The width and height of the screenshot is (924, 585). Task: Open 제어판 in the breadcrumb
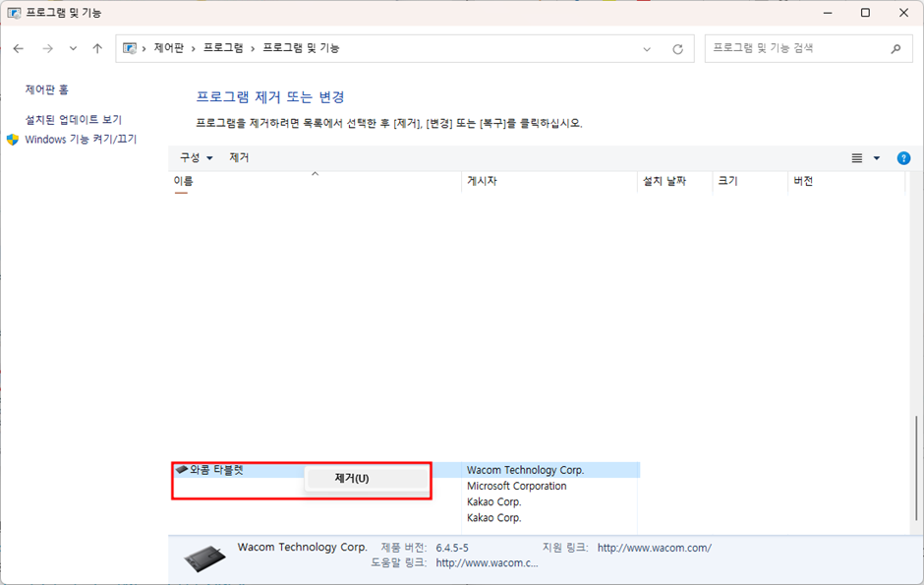click(168, 48)
